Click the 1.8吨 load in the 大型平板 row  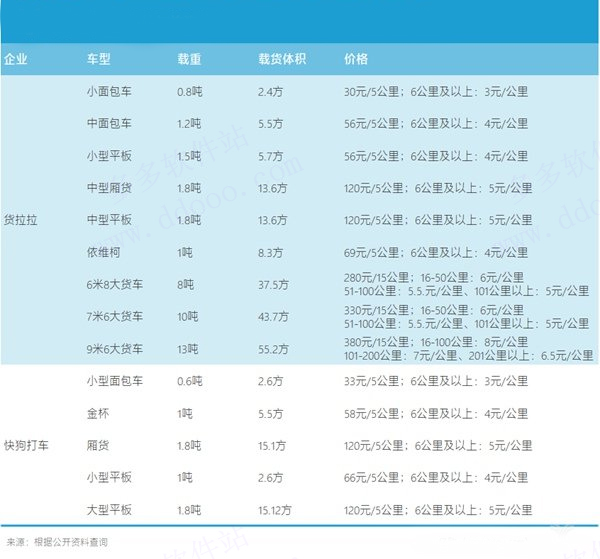click(x=189, y=510)
